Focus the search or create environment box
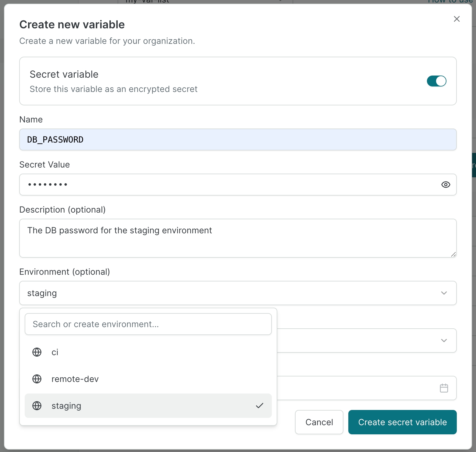Viewport: 476px width, 452px height. coord(148,324)
